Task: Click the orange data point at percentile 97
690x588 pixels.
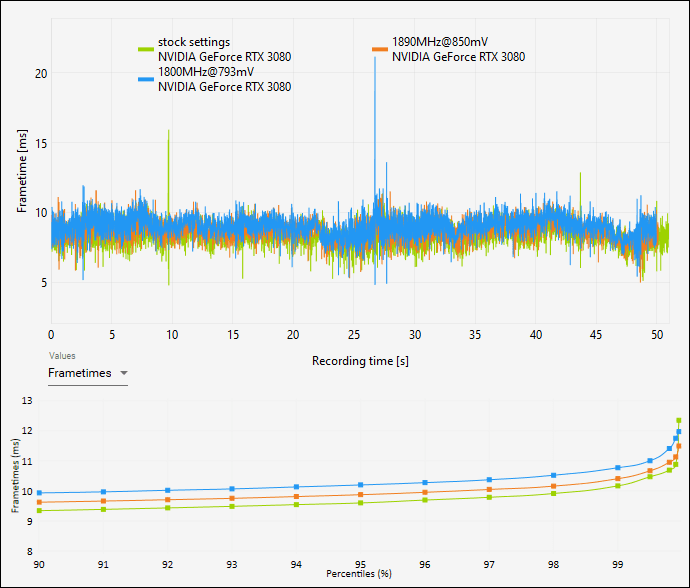Action: [489, 489]
